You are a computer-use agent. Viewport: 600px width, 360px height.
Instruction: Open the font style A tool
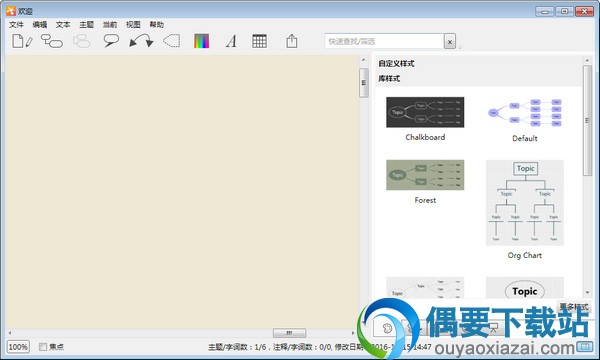pos(231,41)
